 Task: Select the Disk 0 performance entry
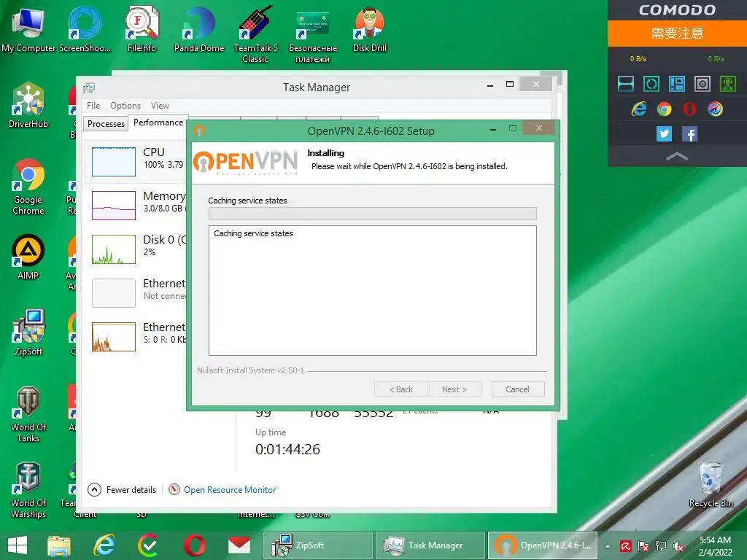pyautogui.click(x=136, y=249)
